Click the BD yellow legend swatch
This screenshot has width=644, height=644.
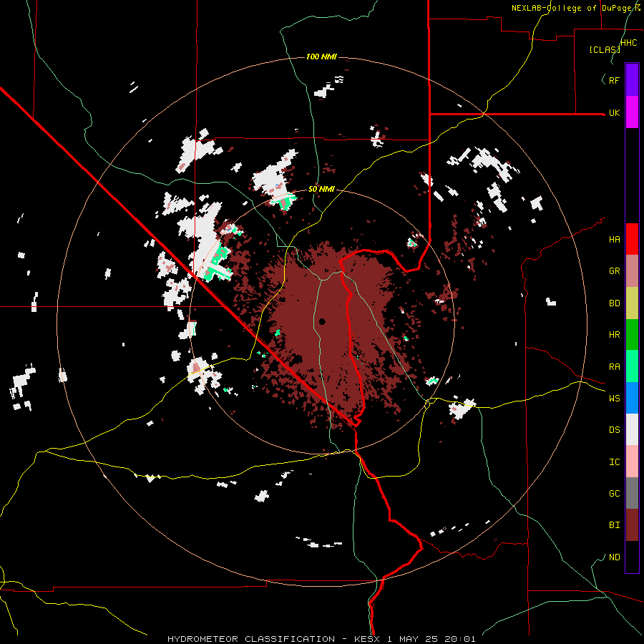click(632, 303)
